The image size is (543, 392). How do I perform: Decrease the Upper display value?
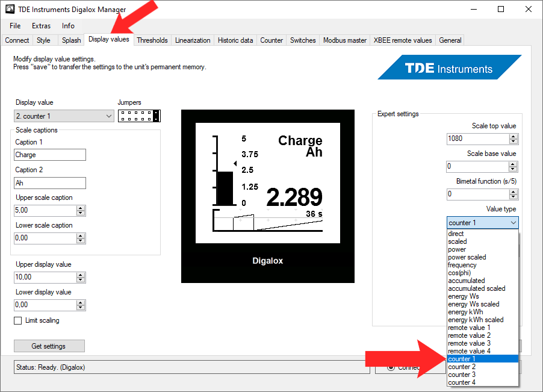81,280
